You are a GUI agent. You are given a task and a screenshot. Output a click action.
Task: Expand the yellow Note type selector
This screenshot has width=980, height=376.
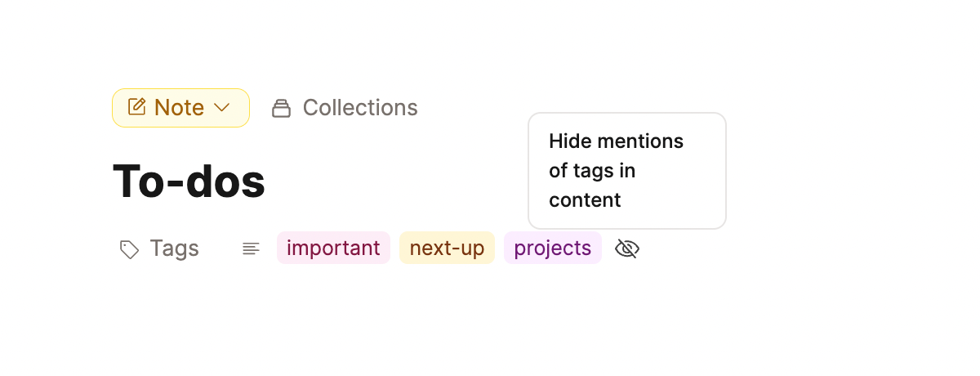[180, 108]
